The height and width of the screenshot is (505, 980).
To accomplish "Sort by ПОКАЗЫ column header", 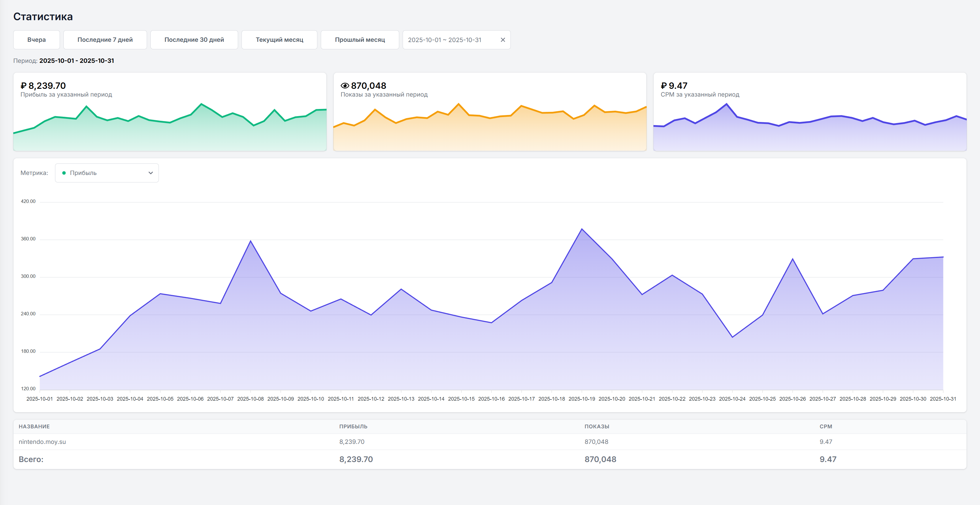I will pos(597,427).
